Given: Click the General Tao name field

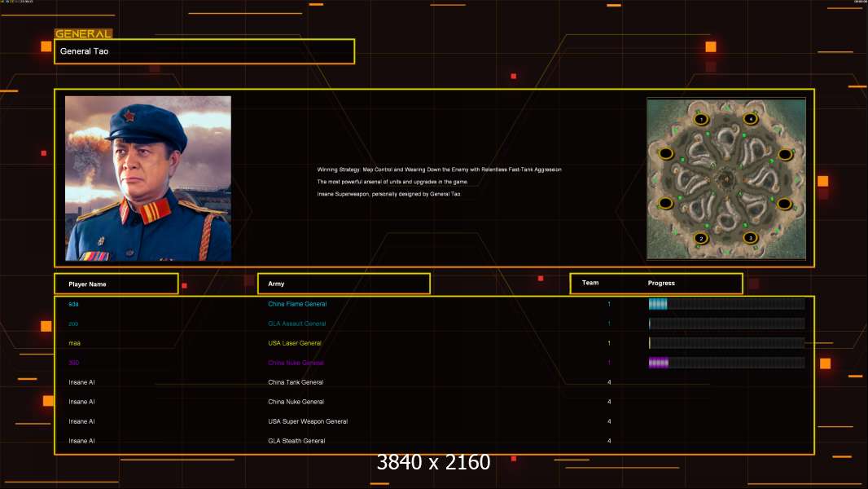Looking at the screenshot, I should coord(204,51).
